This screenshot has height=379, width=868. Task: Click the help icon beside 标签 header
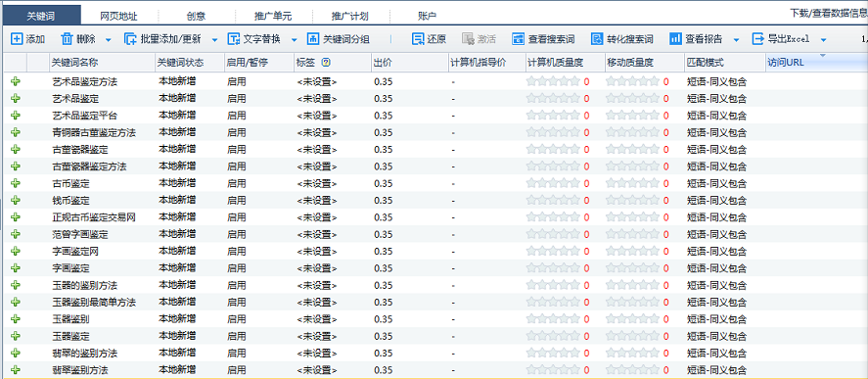point(326,63)
